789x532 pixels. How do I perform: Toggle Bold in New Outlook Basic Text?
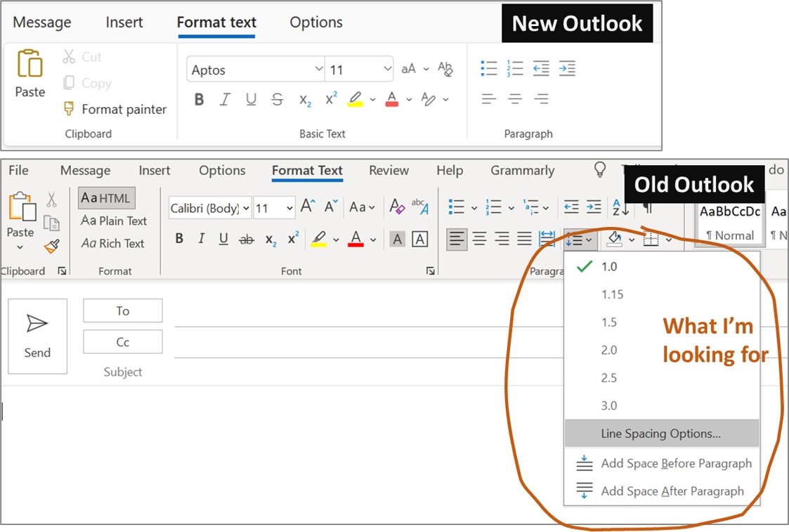(x=200, y=100)
